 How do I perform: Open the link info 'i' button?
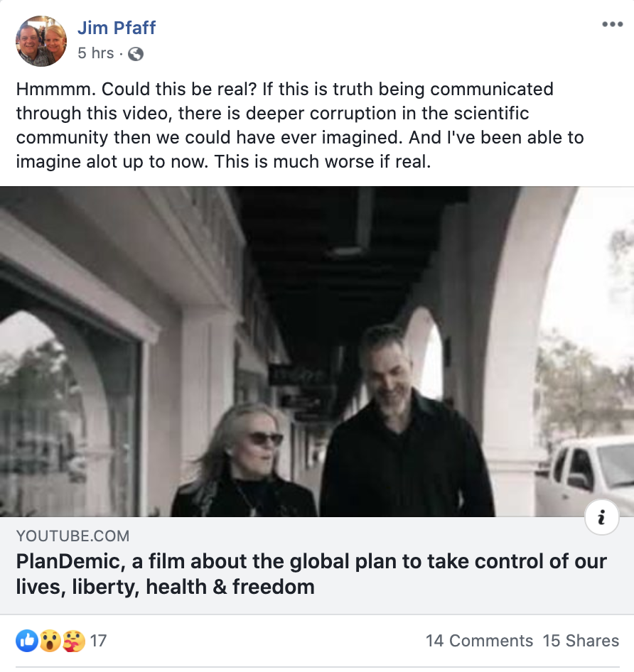pos(601,517)
